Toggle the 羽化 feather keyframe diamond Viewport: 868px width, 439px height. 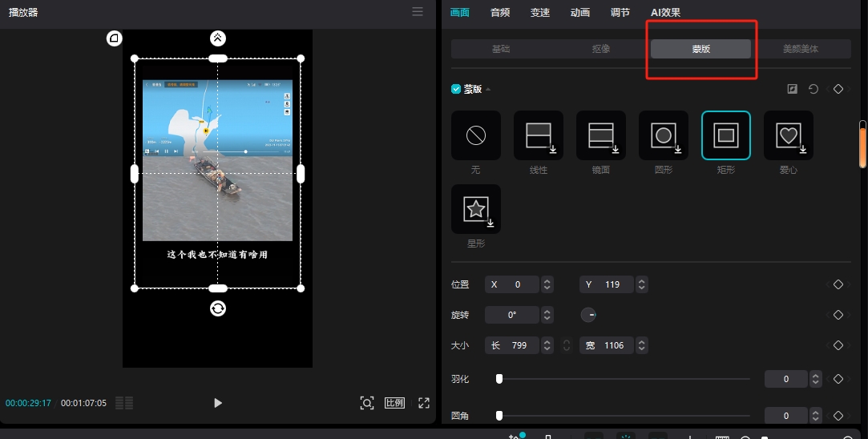pyautogui.click(x=838, y=379)
